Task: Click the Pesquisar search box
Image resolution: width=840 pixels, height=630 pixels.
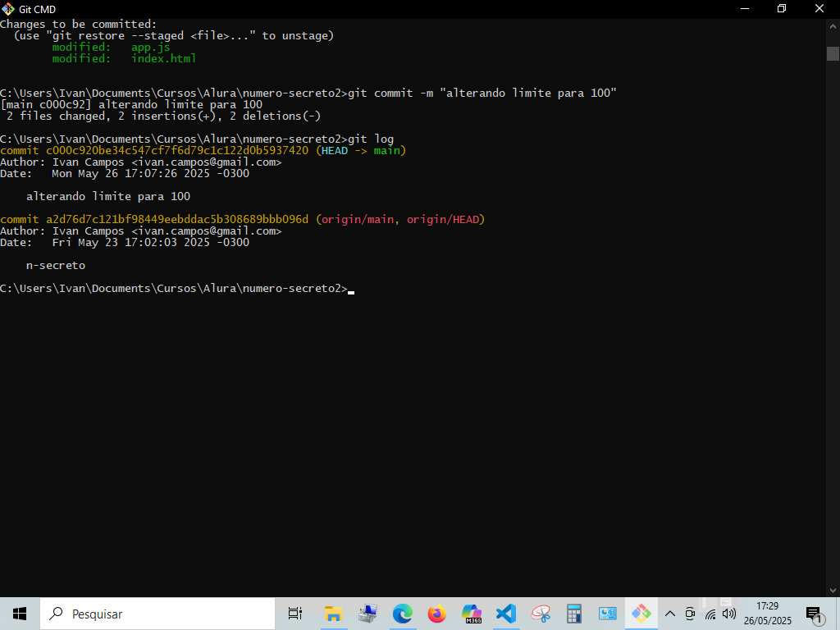Action: 157,614
